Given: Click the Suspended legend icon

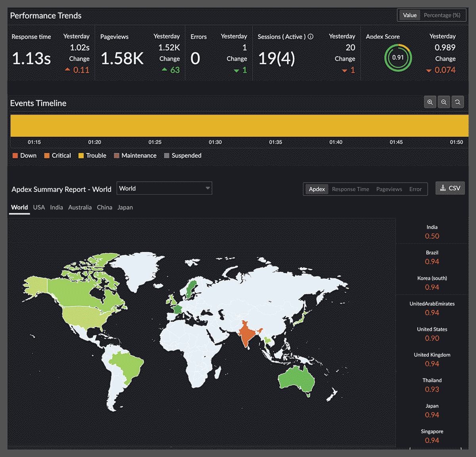Looking at the screenshot, I should pos(167,155).
